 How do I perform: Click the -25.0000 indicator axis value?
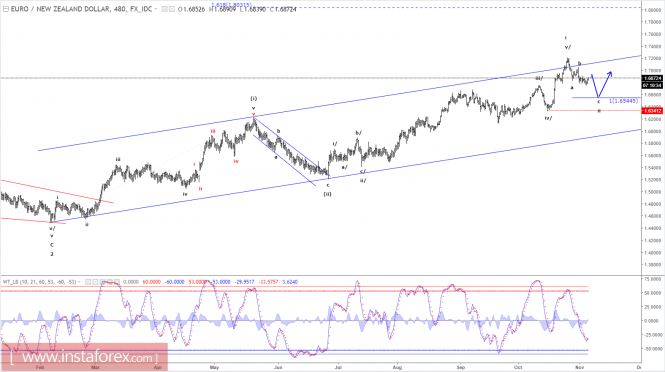[x=652, y=335]
